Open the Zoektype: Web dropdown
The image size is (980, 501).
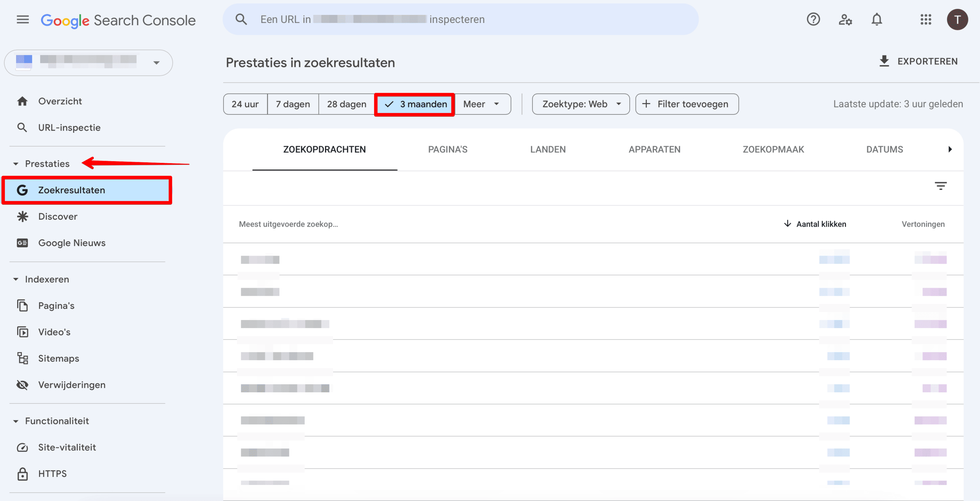pyautogui.click(x=581, y=104)
